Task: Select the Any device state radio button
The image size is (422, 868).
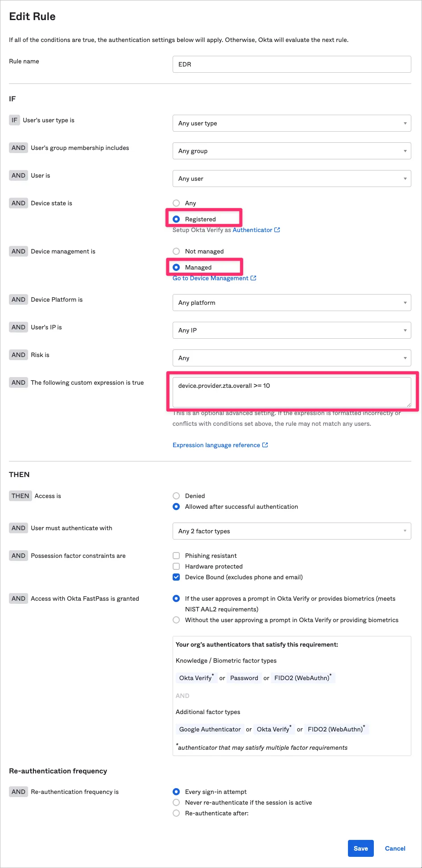Action: click(176, 203)
